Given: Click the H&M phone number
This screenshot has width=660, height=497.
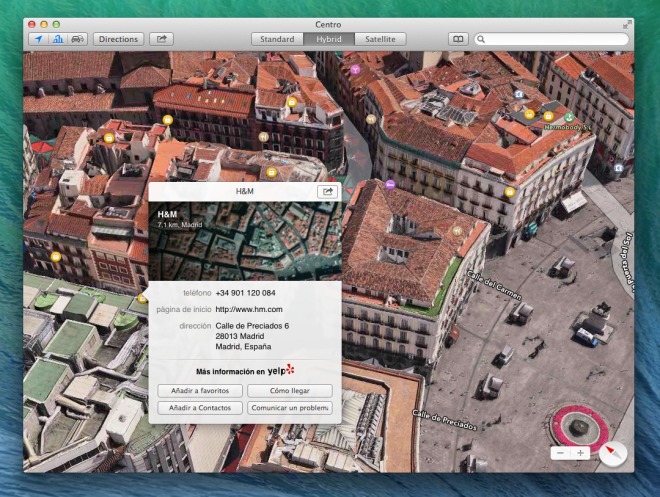Looking at the screenshot, I should tap(245, 293).
